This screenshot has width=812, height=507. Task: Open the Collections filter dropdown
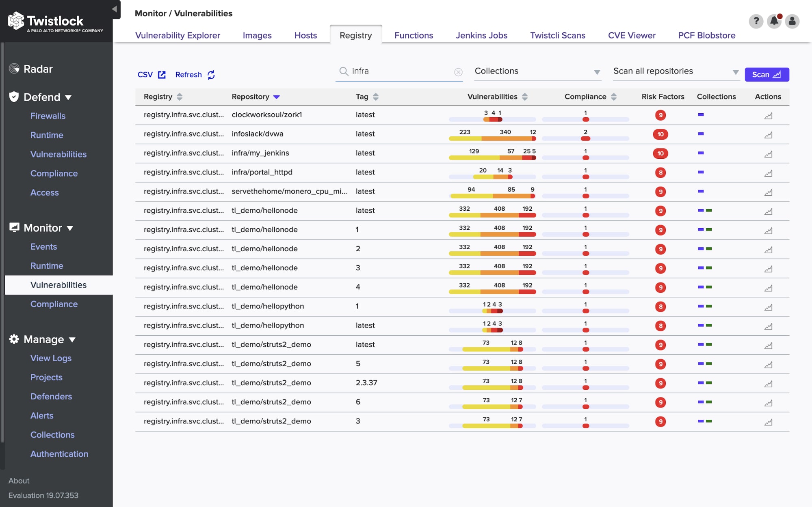click(537, 71)
